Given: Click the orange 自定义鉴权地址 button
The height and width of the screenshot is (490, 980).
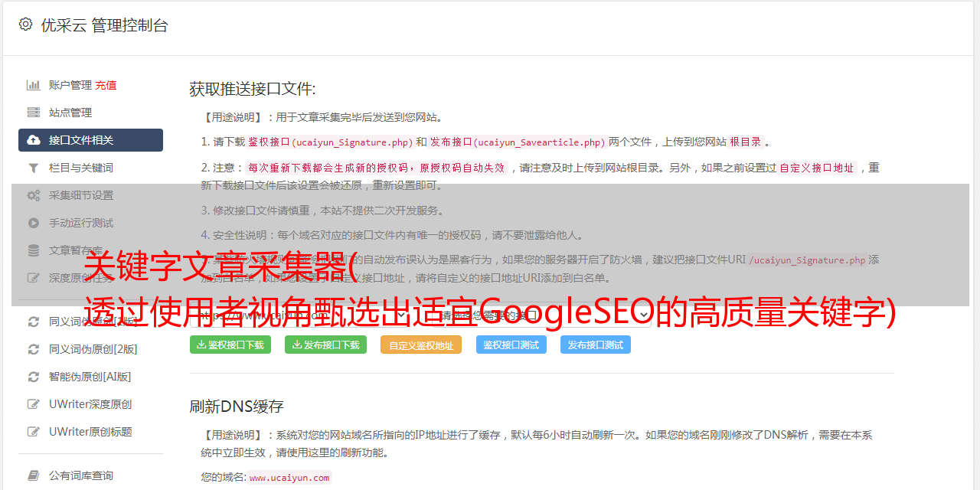Looking at the screenshot, I should 421,345.
